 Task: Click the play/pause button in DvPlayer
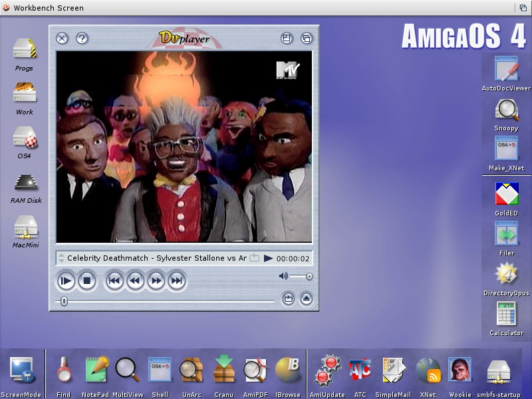(x=66, y=281)
